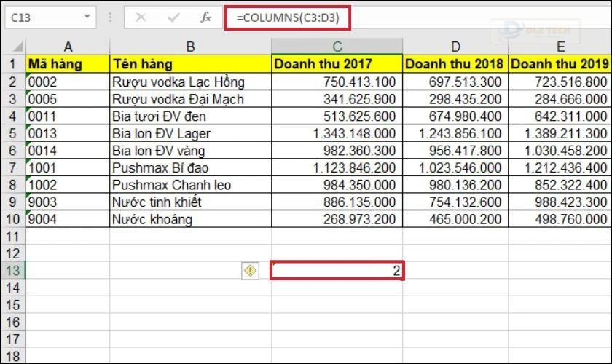612x364 pixels.
Task: Select cell with code 0013
Action: pos(68,133)
